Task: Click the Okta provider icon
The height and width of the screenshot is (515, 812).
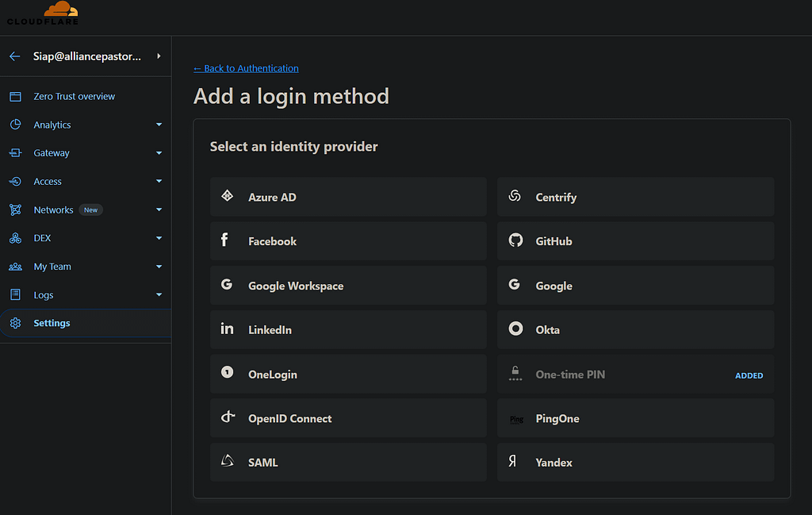Action: [x=515, y=329]
